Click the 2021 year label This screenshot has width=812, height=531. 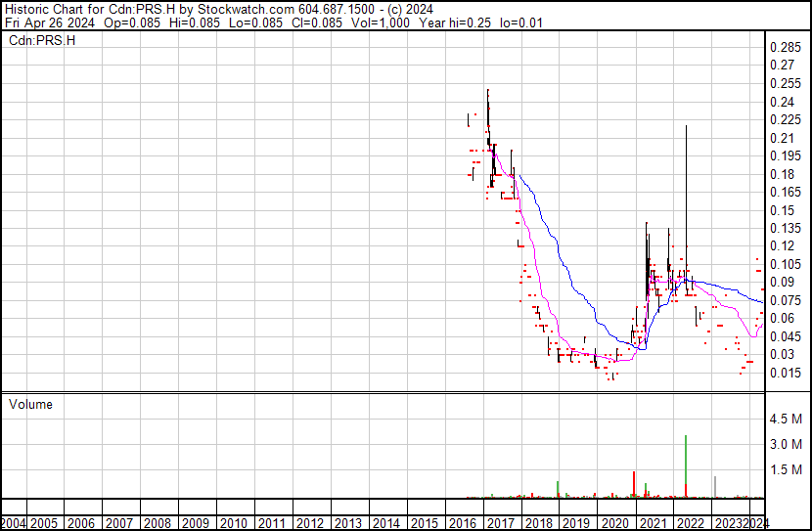tap(654, 523)
